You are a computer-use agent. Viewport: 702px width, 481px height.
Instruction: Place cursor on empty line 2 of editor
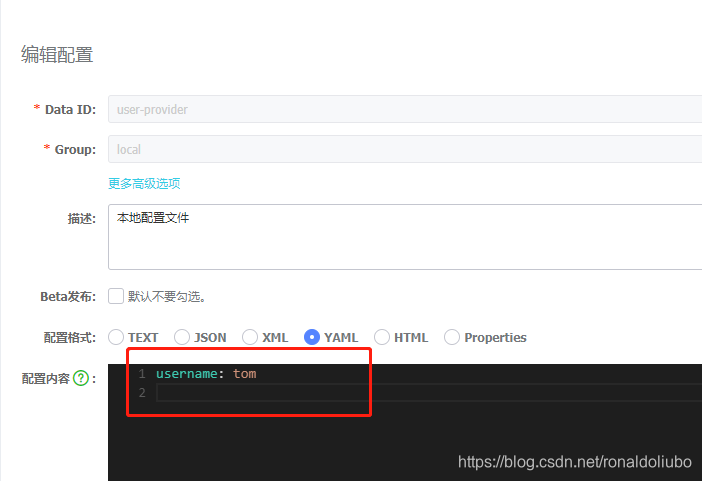[429, 393]
